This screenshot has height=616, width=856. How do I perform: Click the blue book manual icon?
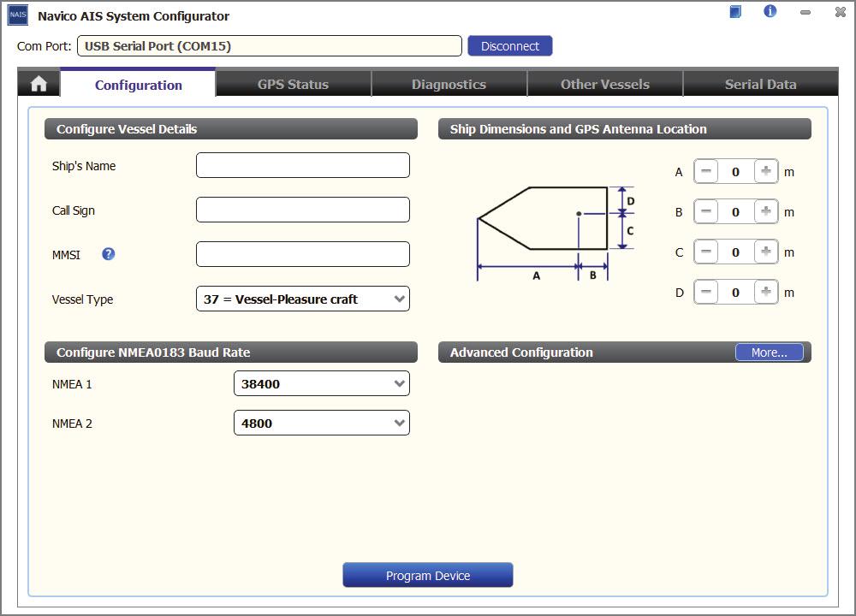pos(735,11)
